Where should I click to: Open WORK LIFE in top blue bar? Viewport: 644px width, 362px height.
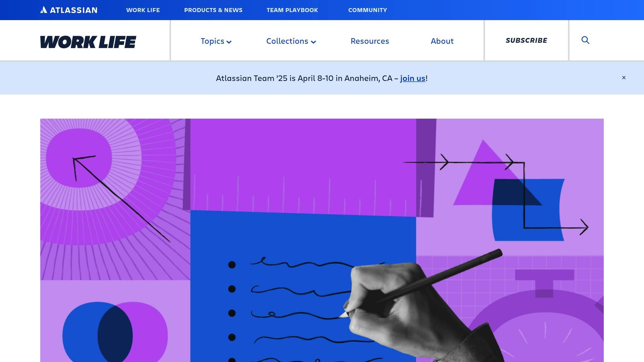(x=143, y=10)
